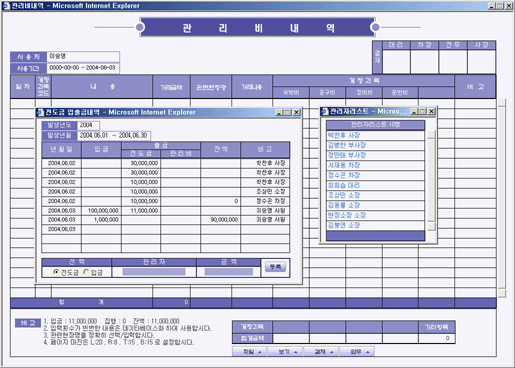Open the 업무 menu at the bottom

[357, 352]
